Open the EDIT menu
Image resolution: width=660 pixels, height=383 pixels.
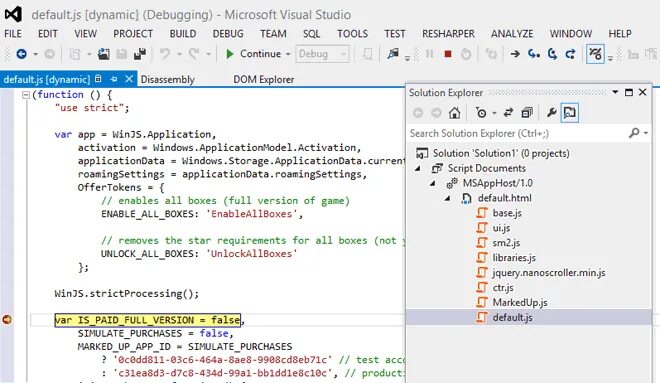click(x=48, y=34)
